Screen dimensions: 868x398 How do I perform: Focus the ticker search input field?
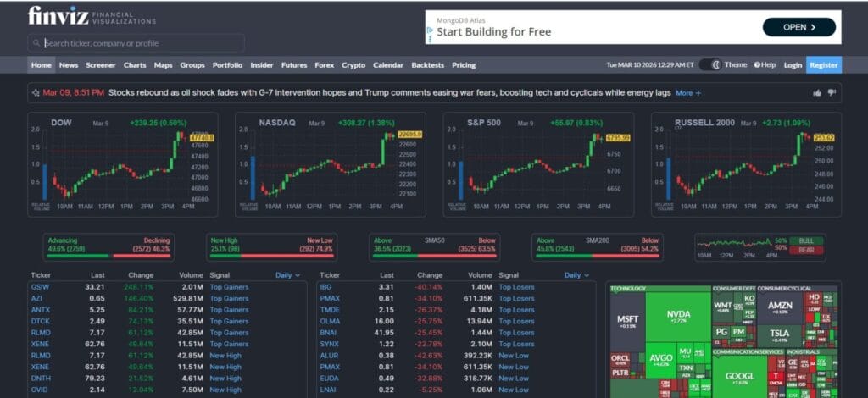(x=136, y=43)
